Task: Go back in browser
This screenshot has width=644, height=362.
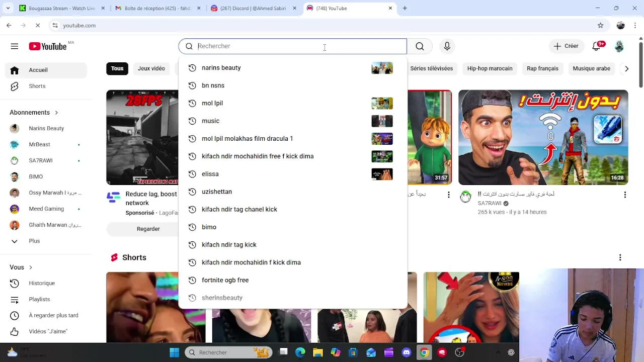Action: pos(9,25)
